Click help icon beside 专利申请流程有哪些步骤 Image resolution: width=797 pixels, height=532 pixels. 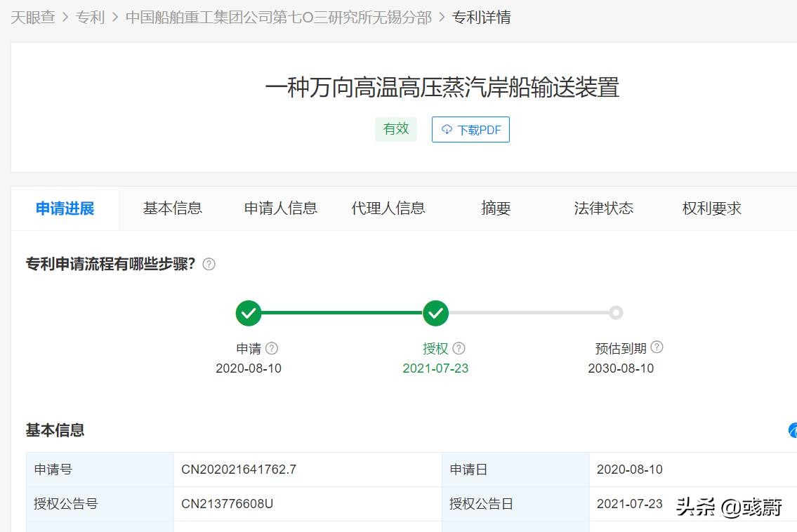click(x=209, y=264)
